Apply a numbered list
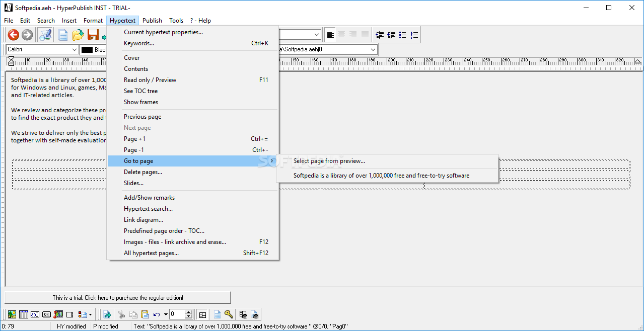The width and height of the screenshot is (644, 331). 414,35
